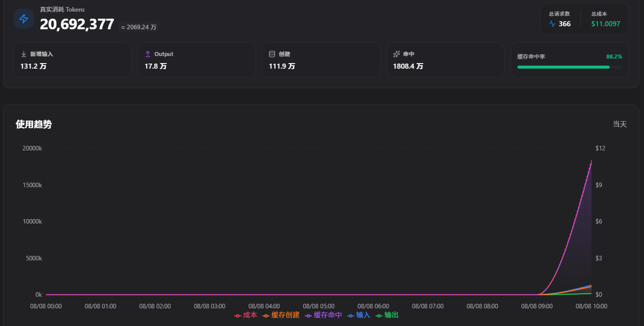Click the 10000k y-axis label
Screen dimensions: 644x326
tap(32, 222)
